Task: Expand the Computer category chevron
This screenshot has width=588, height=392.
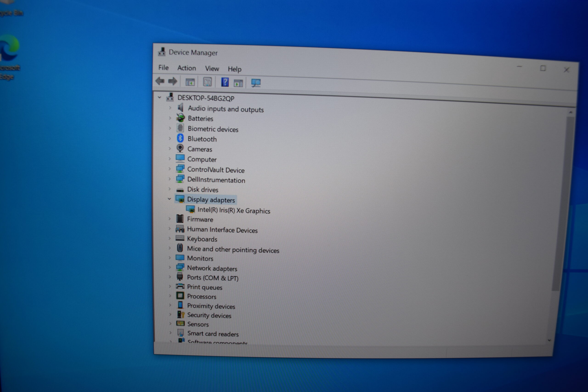Action: [170, 158]
